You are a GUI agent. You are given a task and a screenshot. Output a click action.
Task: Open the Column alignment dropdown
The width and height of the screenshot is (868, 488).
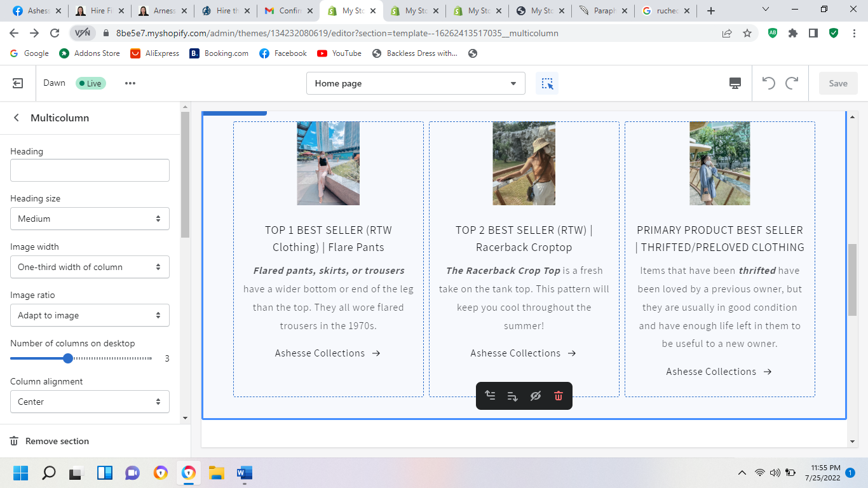(x=90, y=402)
